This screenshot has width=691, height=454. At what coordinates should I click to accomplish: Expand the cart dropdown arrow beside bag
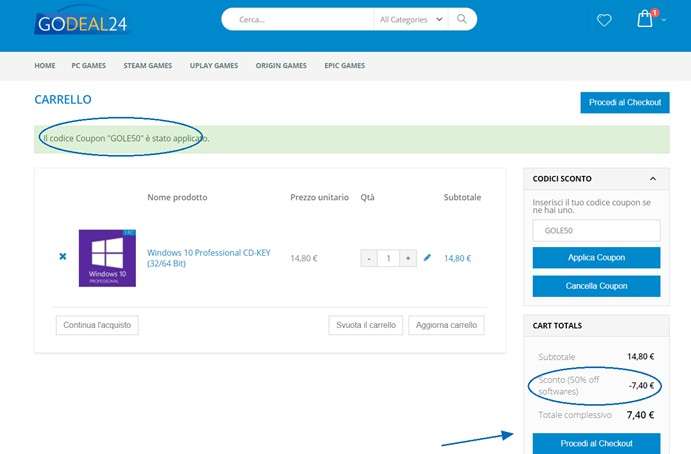pos(663,20)
